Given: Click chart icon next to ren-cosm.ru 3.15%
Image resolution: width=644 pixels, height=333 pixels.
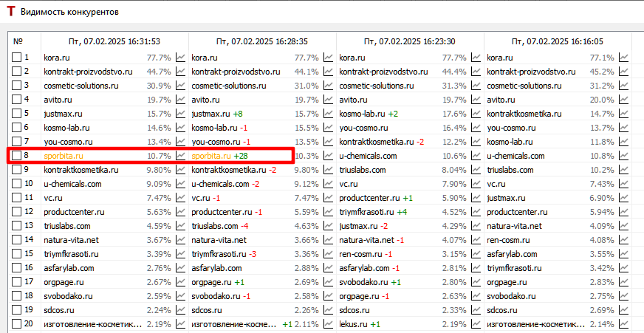Looking at the screenshot, I should coord(476,254).
